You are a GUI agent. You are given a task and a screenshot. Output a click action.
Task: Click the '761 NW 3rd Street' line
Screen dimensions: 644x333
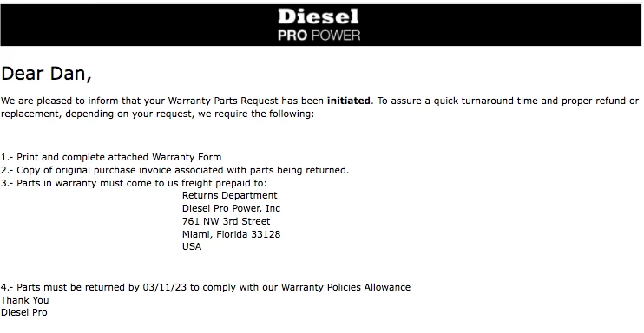pos(227,221)
